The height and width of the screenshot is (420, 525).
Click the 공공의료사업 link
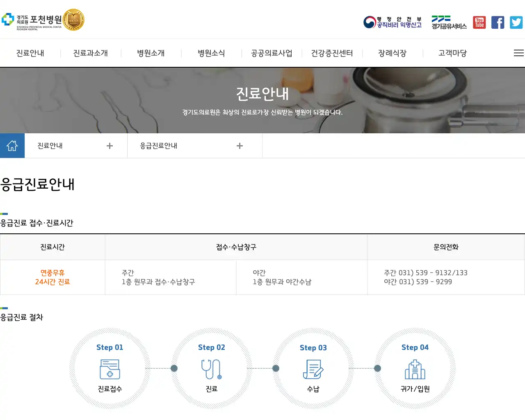pos(271,53)
